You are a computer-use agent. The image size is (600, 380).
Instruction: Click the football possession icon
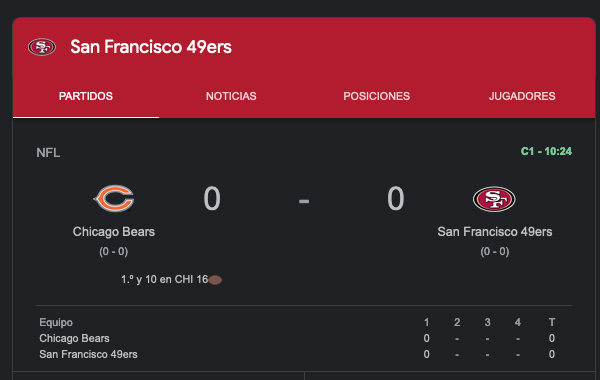tap(215, 280)
